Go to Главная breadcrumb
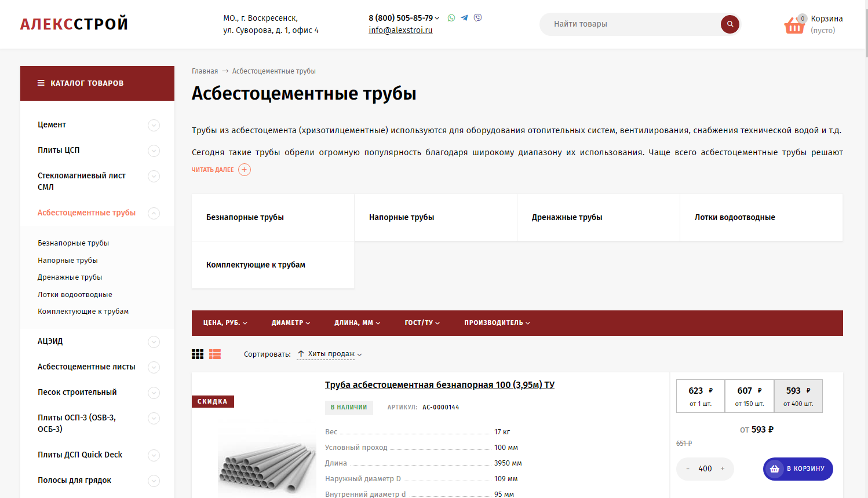The width and height of the screenshot is (868, 498). (205, 71)
